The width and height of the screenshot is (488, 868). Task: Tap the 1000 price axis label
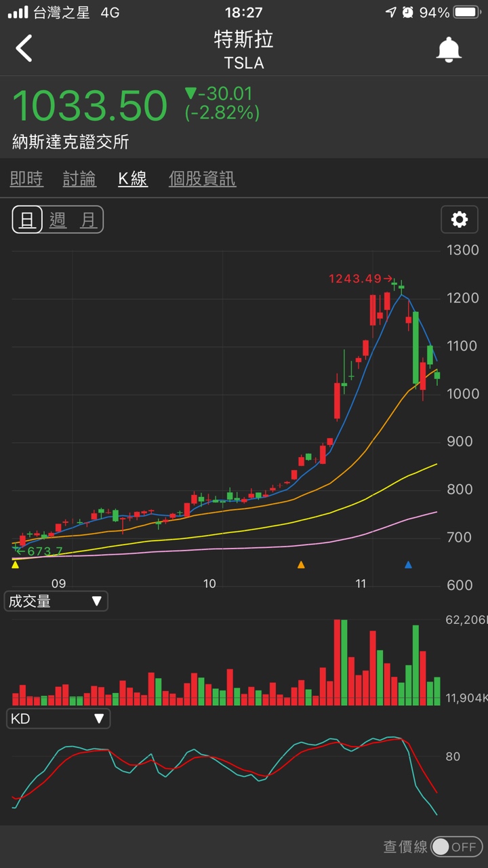click(463, 394)
